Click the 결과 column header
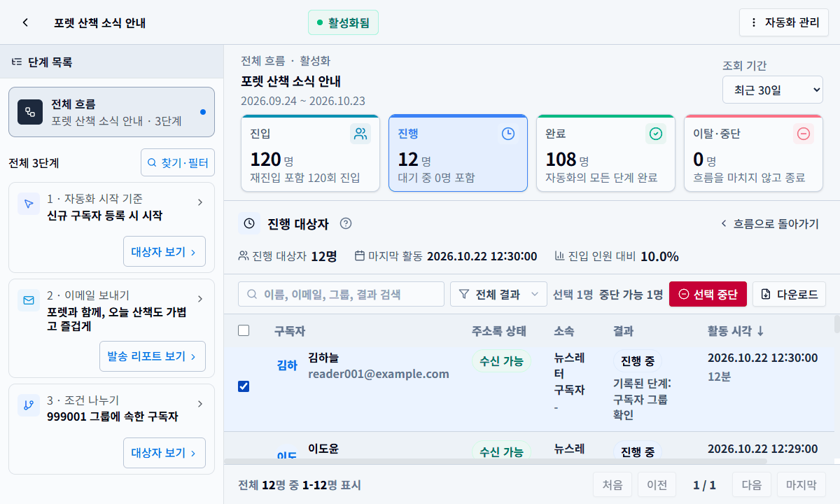Screen dimensions: 840x504 click(624, 331)
